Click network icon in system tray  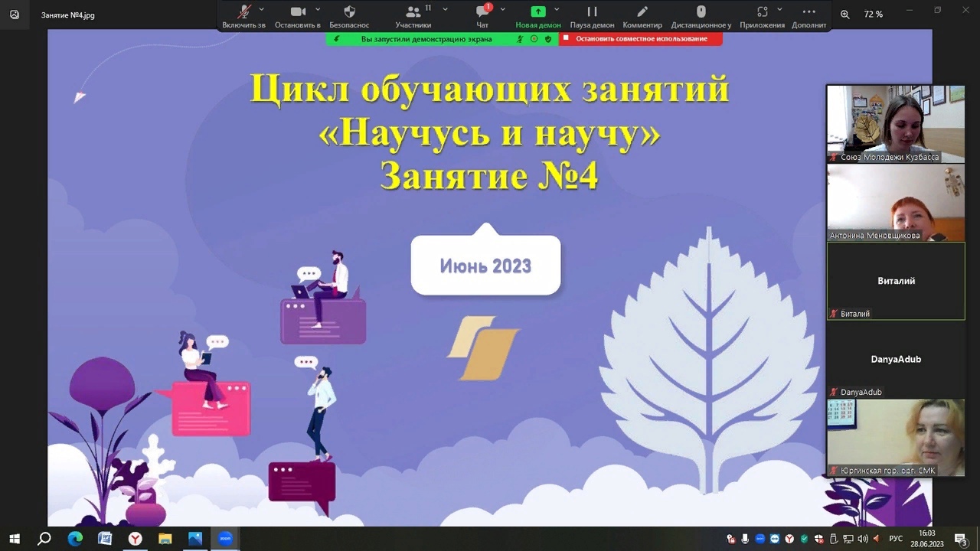point(848,539)
